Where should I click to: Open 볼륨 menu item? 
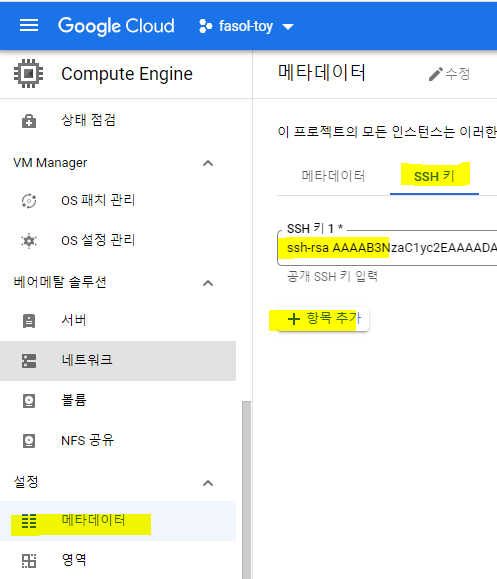(118, 401)
